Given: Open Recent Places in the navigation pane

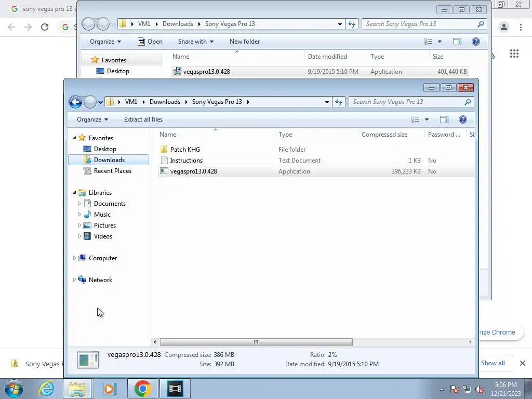Looking at the screenshot, I should 112,170.
